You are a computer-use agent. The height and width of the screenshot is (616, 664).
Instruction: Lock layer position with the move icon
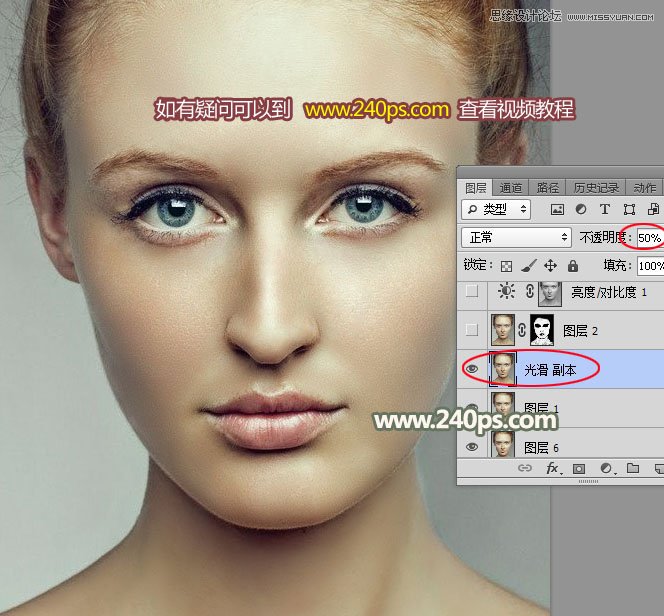[x=551, y=266]
